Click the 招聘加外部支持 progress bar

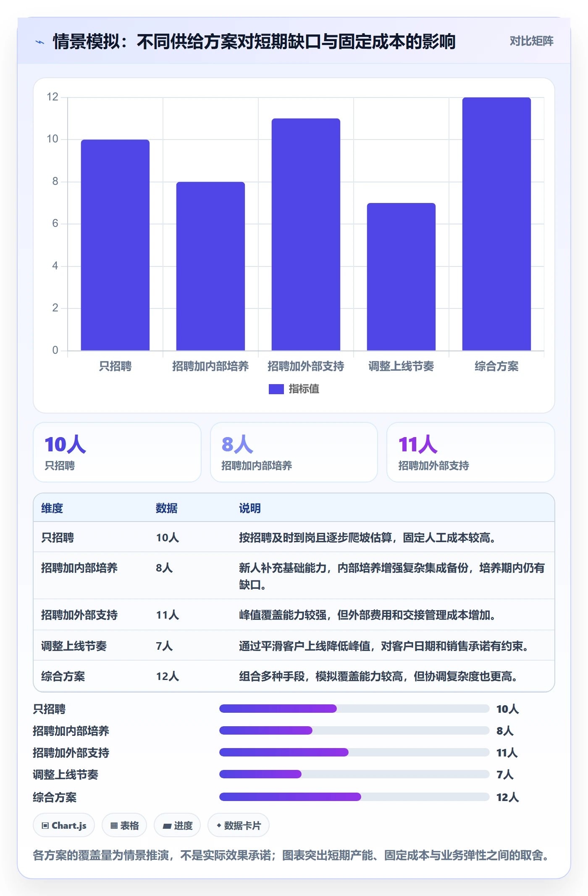point(354,752)
